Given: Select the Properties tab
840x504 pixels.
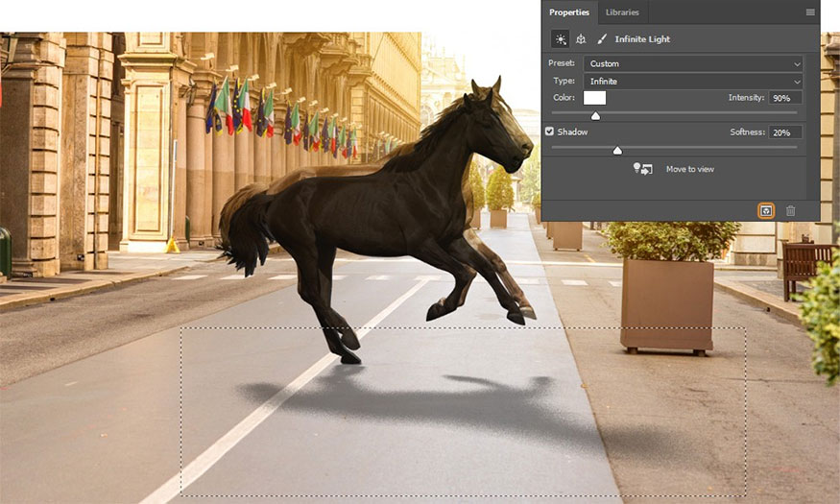Looking at the screenshot, I should coord(569,12).
